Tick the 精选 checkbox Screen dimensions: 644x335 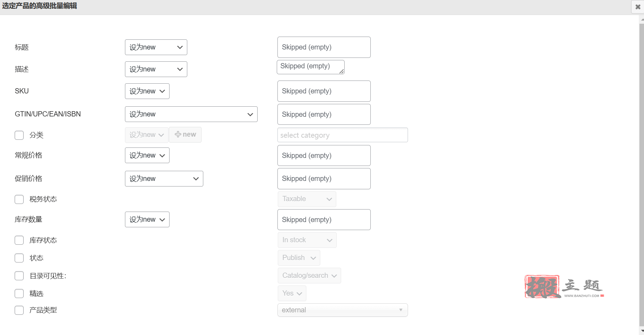[19, 294]
